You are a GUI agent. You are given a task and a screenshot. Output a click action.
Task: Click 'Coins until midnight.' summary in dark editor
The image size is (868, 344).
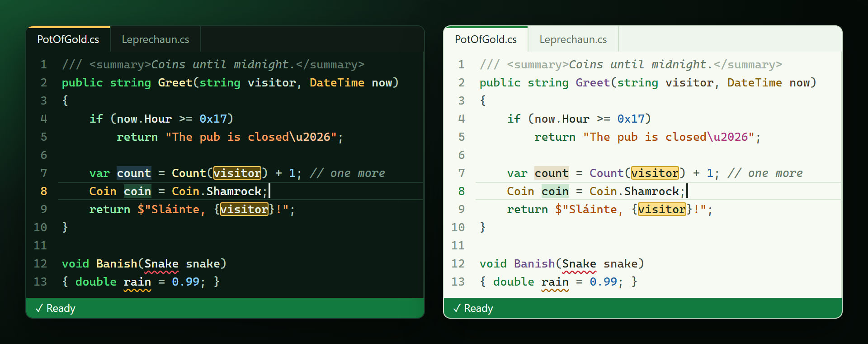[223, 64]
